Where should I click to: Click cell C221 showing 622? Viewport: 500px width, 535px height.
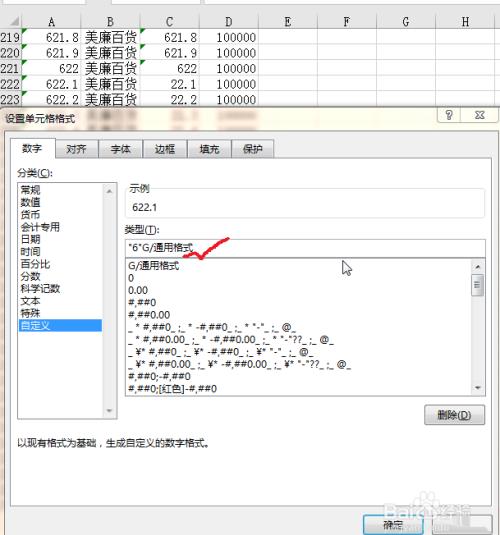point(169,69)
